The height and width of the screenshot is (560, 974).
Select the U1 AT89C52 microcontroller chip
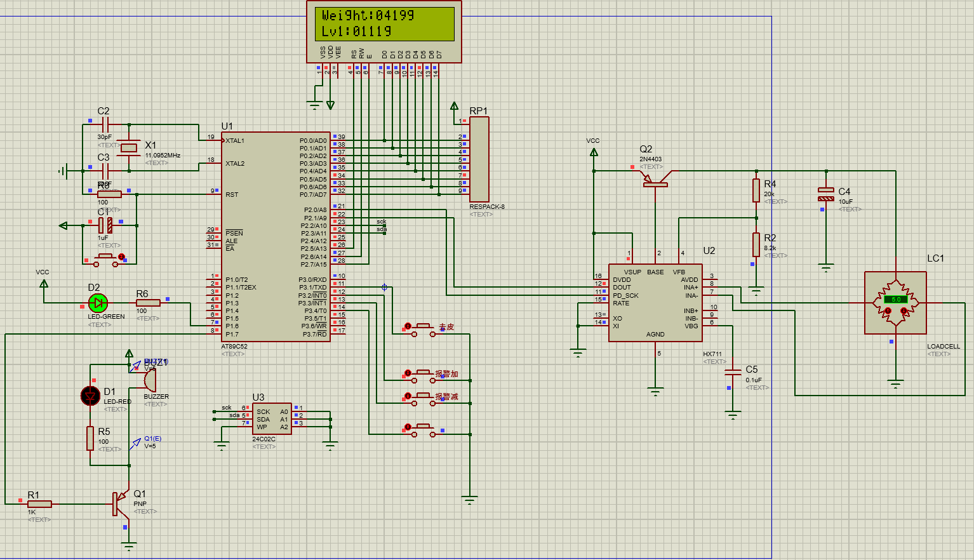[276, 236]
